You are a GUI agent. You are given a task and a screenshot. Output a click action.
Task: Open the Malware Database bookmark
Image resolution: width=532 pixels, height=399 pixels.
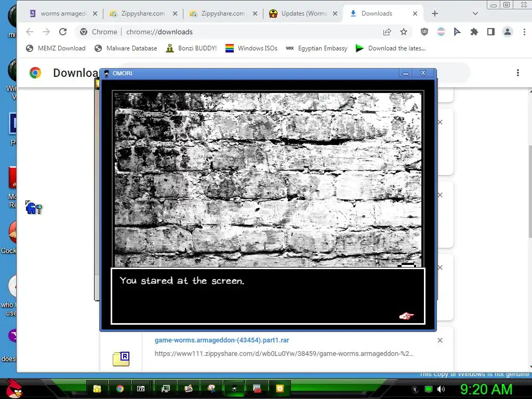[x=126, y=48]
